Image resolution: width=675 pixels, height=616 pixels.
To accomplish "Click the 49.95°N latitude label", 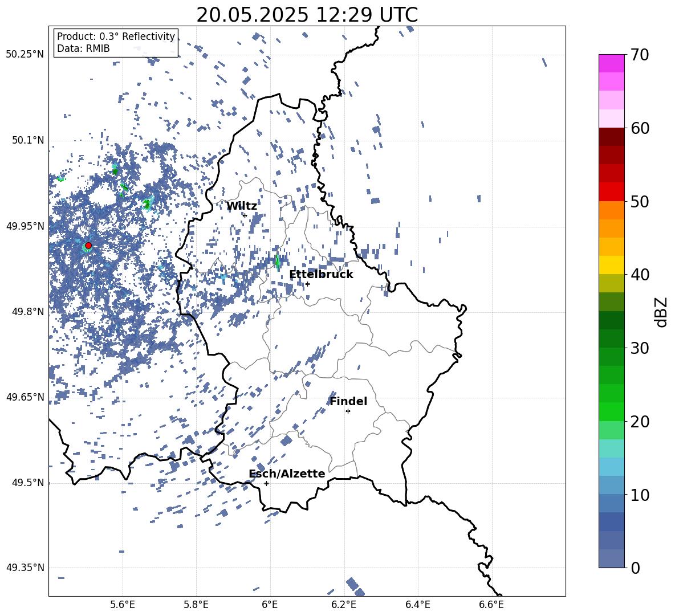I will click(x=25, y=226).
